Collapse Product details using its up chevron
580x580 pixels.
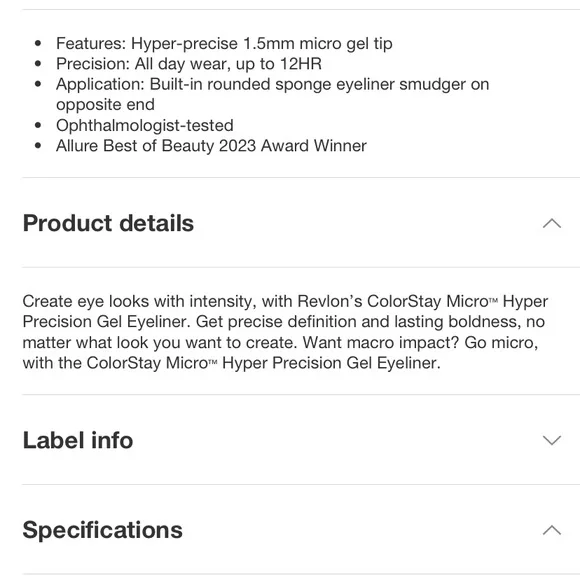coord(552,223)
